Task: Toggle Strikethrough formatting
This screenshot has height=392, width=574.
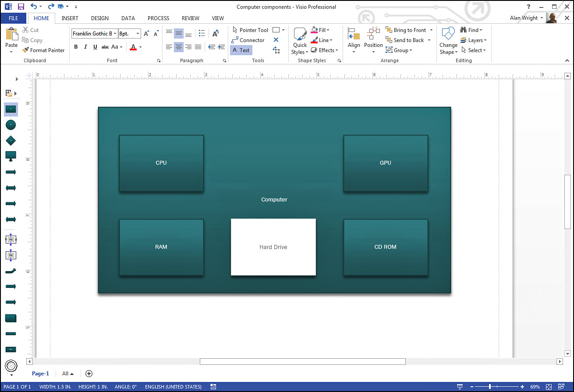Action: tap(105, 47)
